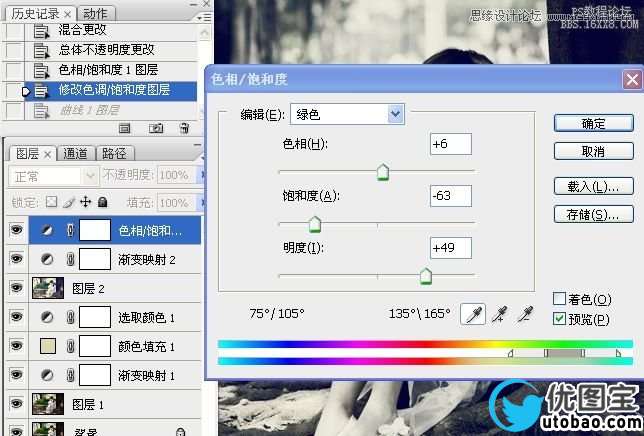Click the 颜色填充 1 color swatch thumbnail
The image size is (644, 436).
(48, 346)
